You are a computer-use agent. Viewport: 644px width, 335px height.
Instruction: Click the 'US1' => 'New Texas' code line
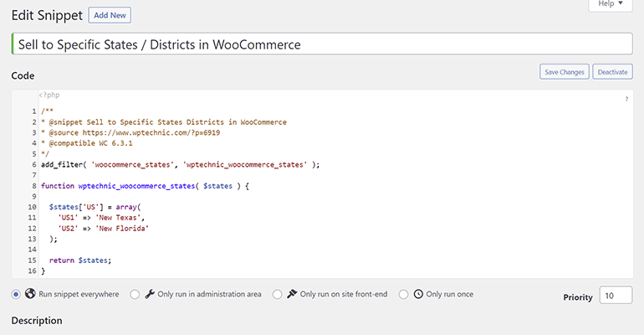101,218
